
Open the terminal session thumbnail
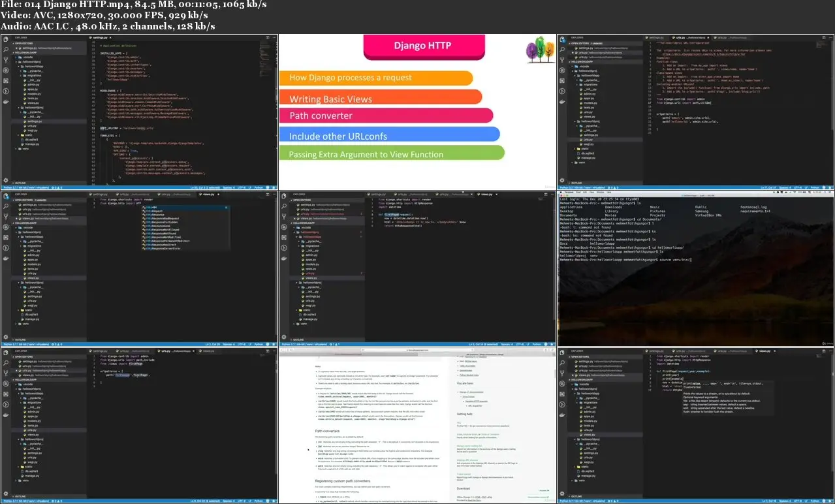pos(696,268)
